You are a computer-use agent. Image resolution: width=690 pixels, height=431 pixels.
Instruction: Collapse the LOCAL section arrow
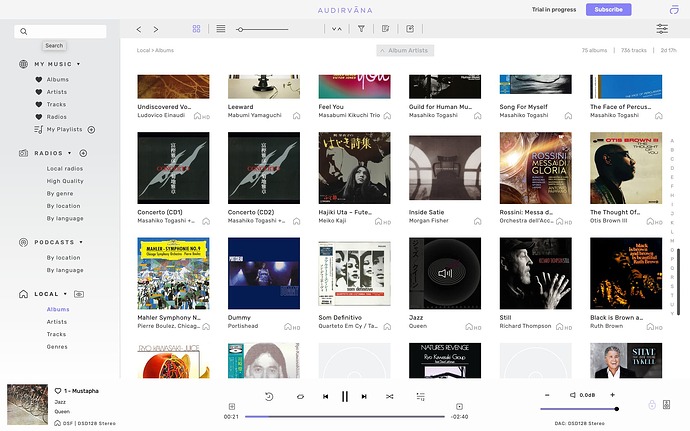tap(65, 294)
